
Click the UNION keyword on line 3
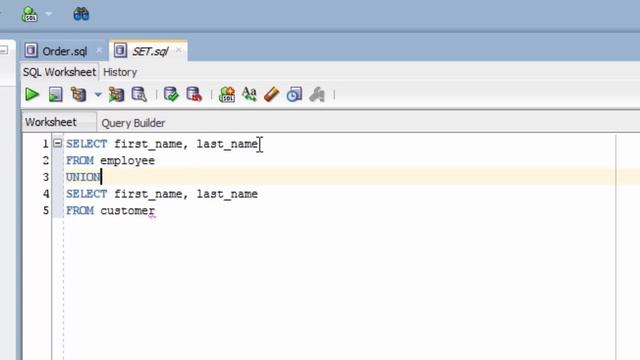(83, 177)
